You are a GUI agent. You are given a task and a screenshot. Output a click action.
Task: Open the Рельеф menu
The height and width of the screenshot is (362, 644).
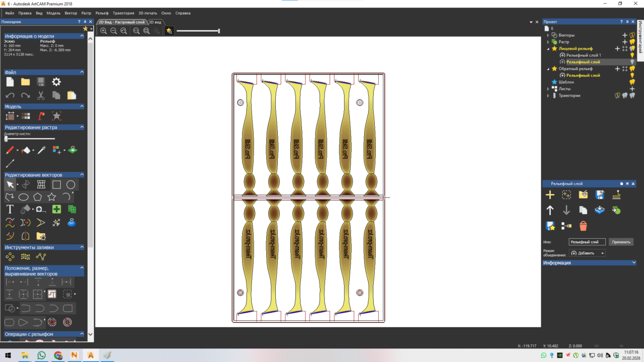click(102, 13)
